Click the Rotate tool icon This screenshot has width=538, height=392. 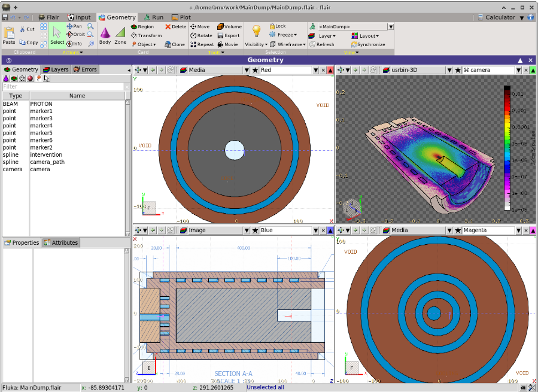193,35
